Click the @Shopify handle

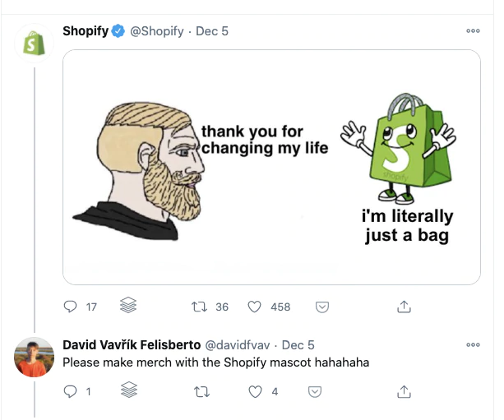tap(158, 31)
